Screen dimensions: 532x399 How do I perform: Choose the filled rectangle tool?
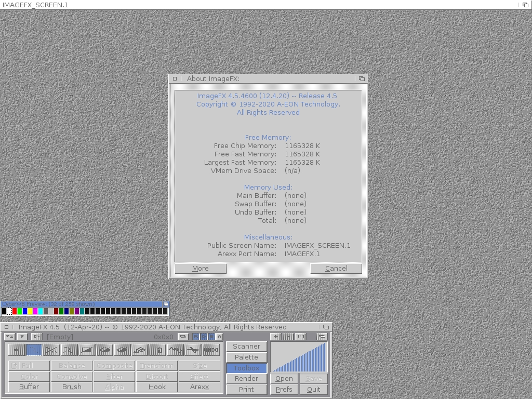coord(87,350)
